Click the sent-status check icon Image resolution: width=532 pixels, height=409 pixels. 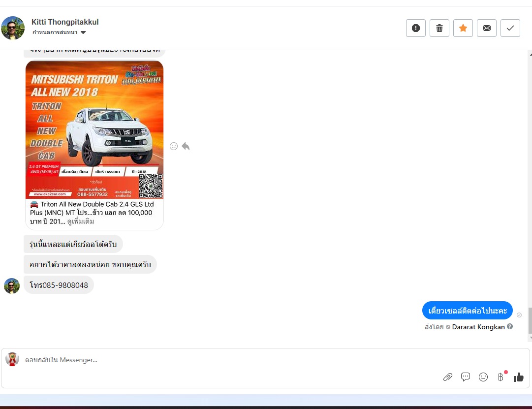[x=519, y=315]
